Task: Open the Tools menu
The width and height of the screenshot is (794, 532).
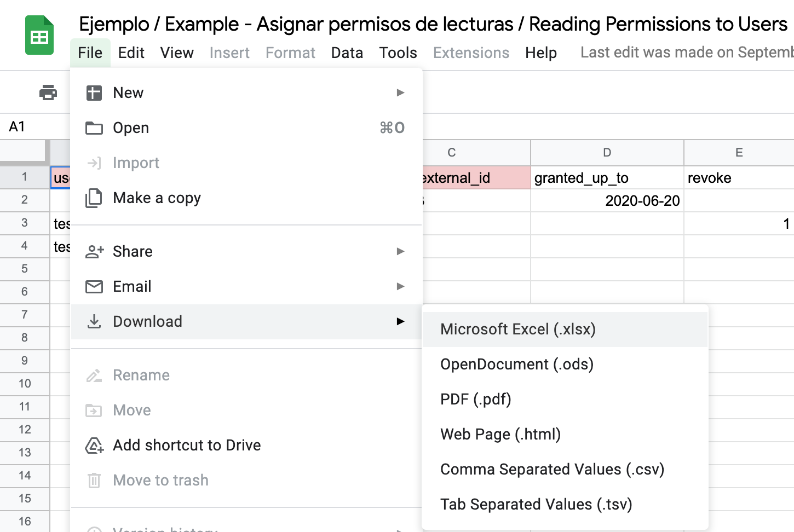Action: [x=398, y=53]
